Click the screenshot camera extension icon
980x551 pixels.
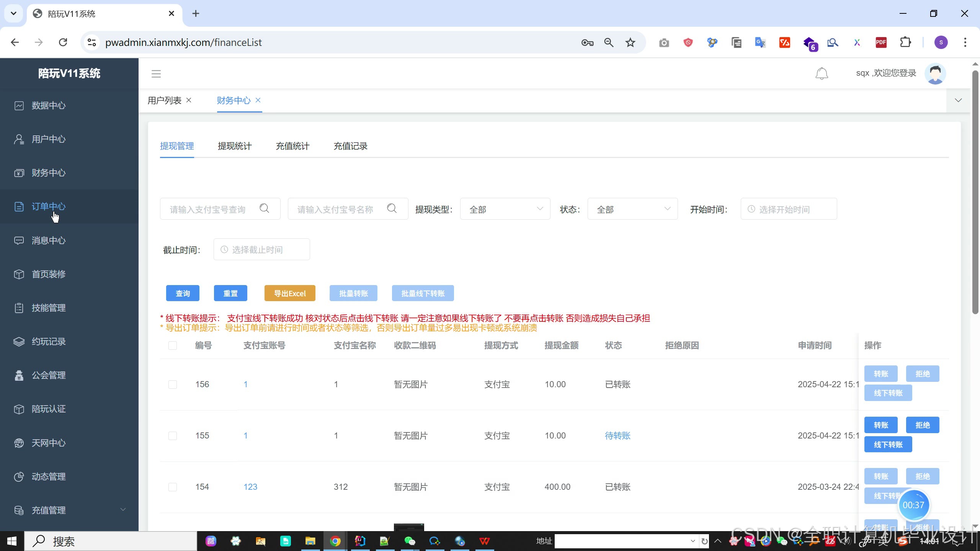pos(664,42)
